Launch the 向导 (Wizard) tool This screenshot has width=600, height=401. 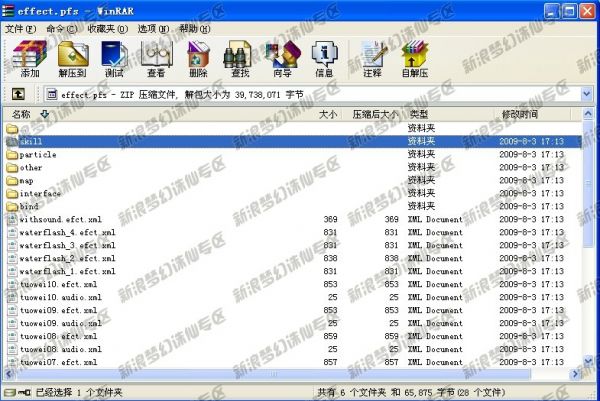tap(282, 59)
